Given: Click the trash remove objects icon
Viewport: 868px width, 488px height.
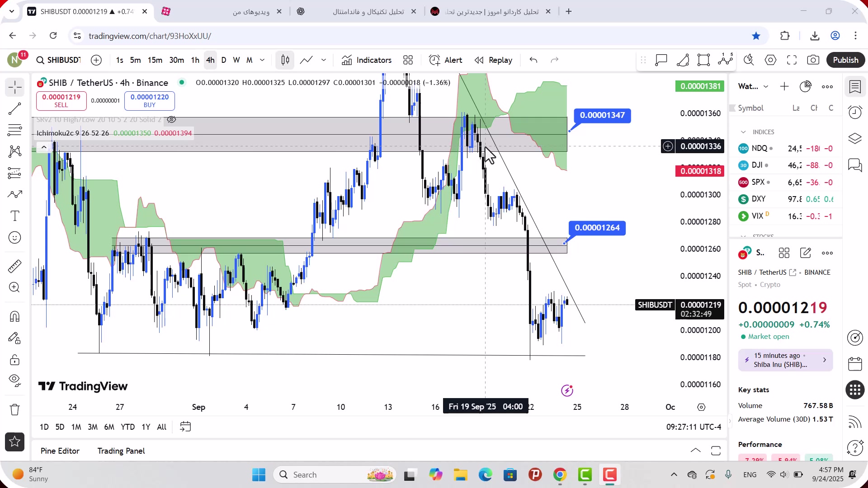Looking at the screenshot, I should tap(15, 410).
